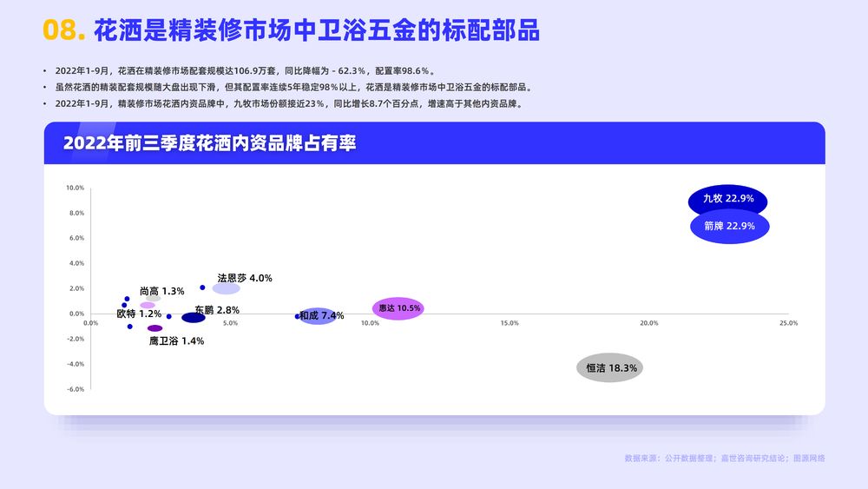Click the 15.0% x-axis label

click(510, 323)
